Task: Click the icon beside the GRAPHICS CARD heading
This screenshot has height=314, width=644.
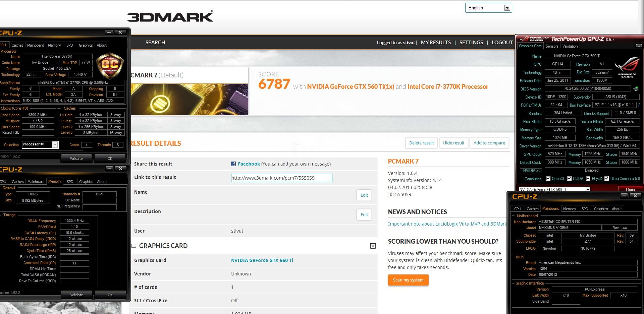Action: [x=133, y=246]
